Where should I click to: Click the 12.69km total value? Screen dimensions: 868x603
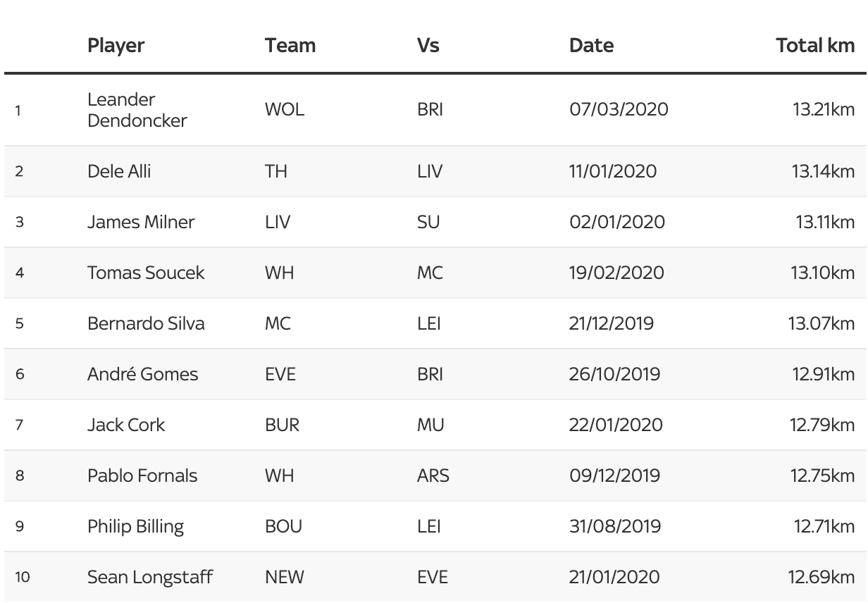(x=821, y=577)
